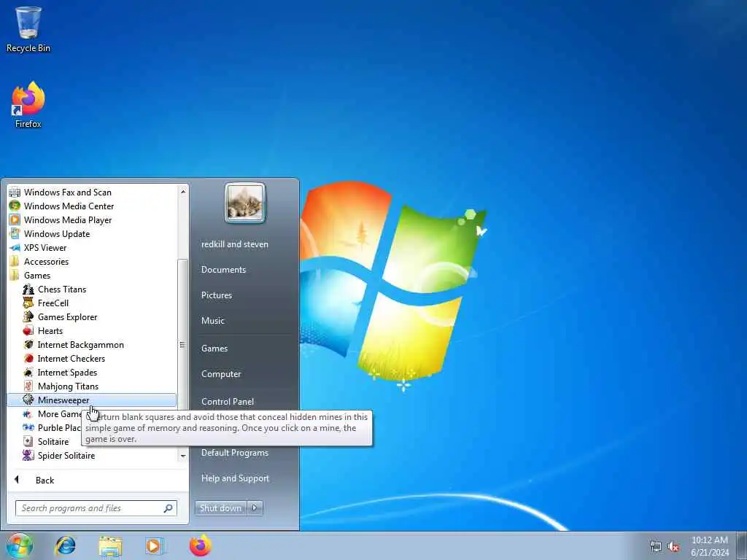Click the Internet Checkers icon
The width and height of the screenshot is (747, 560).
coord(28,359)
